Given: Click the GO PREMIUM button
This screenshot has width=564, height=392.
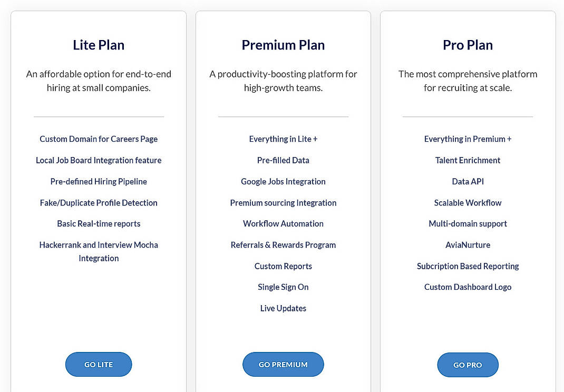Looking at the screenshot, I should (283, 364).
